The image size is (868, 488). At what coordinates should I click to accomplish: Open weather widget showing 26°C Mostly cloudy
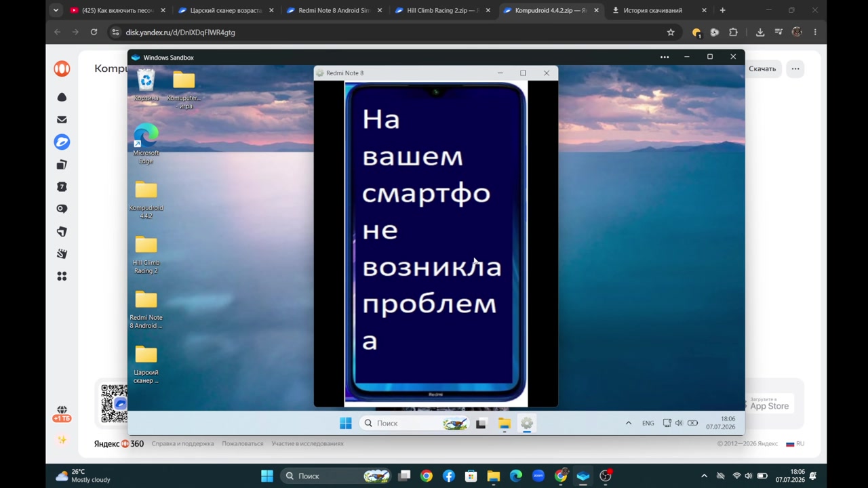[x=83, y=476]
